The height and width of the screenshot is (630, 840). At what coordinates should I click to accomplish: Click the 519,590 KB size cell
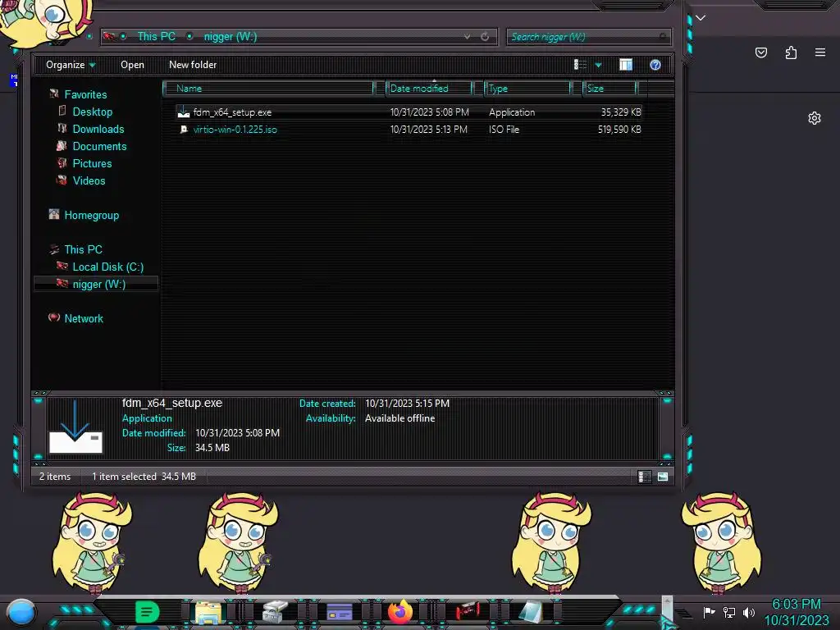pos(619,129)
